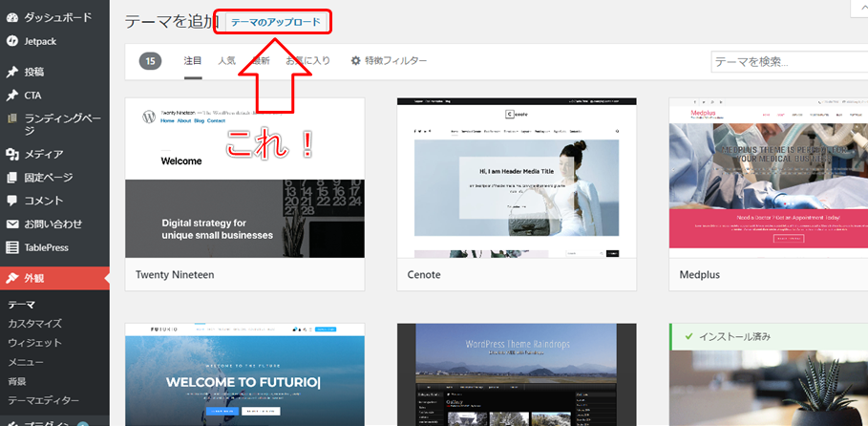
Task: Click the Raindrops theme preview thumbnail
Action: [517, 374]
